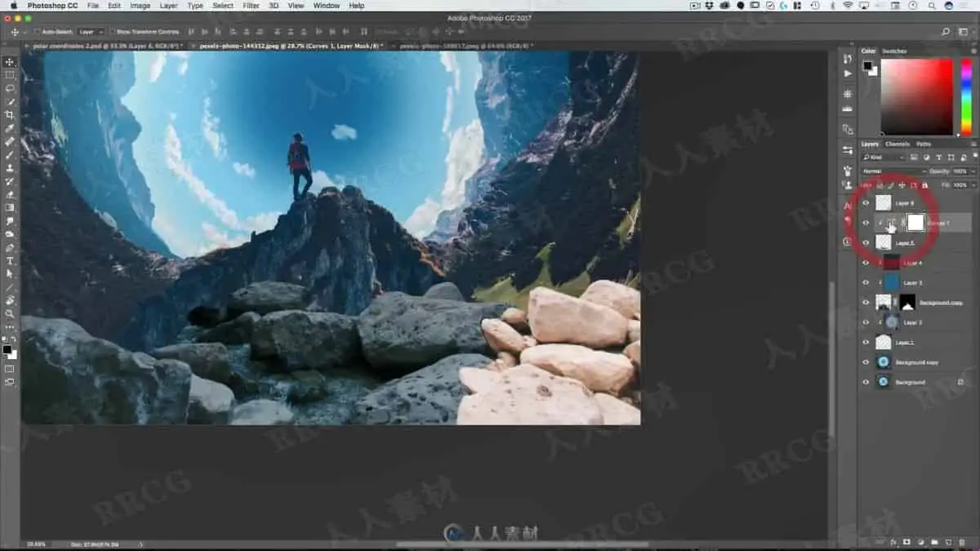Open the workspace switcher in options bar
This screenshot has height=551, width=980.
pyautogui.click(x=964, y=32)
